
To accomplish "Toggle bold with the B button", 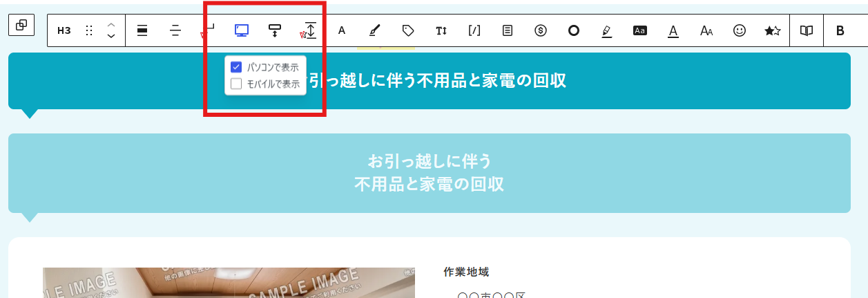I will pos(840,30).
